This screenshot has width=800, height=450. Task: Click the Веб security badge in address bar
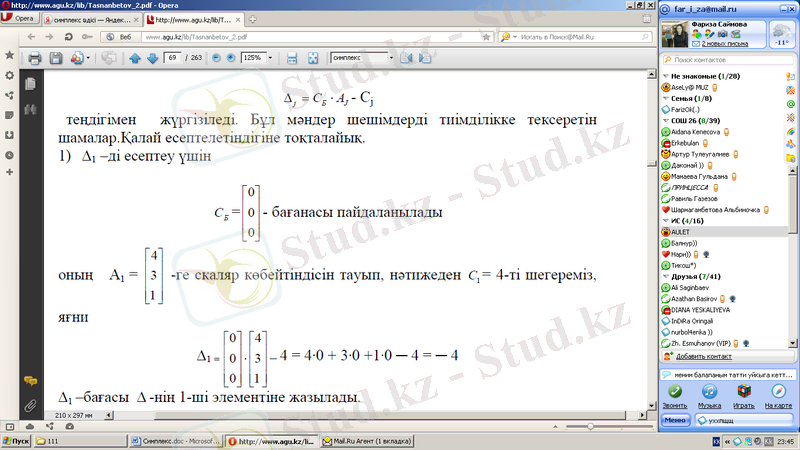click(x=119, y=37)
